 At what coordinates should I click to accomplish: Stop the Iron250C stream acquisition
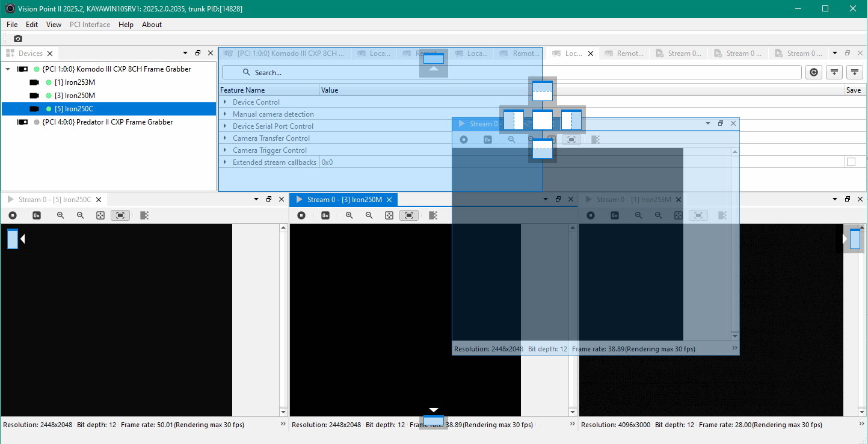click(13, 215)
